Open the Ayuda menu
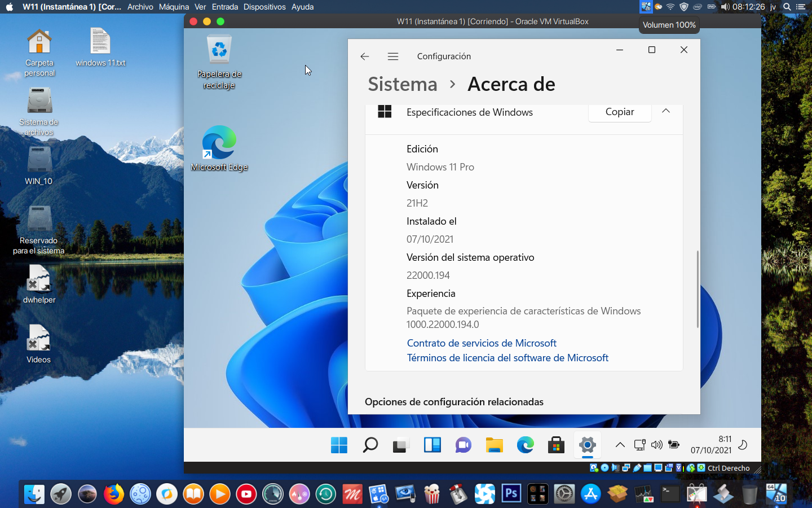812x508 pixels. (302, 7)
